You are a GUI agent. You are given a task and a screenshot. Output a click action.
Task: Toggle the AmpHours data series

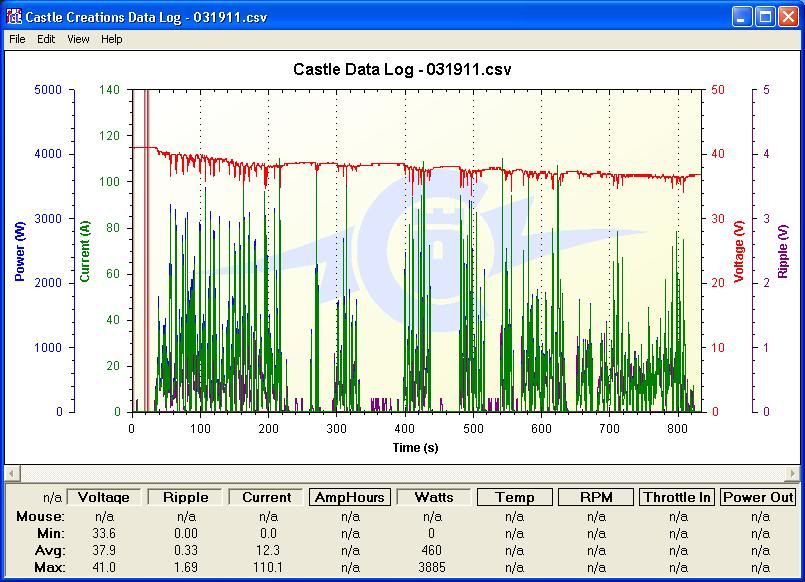[350, 497]
